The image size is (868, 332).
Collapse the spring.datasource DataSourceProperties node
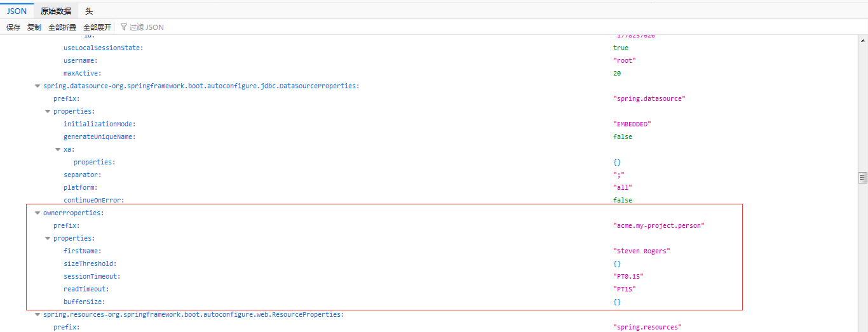[37, 86]
